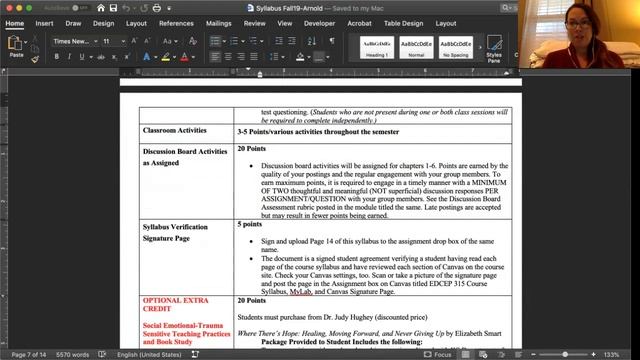Viewport: 640px width, 360px height.
Task: Center align the text
Action: click(228, 57)
